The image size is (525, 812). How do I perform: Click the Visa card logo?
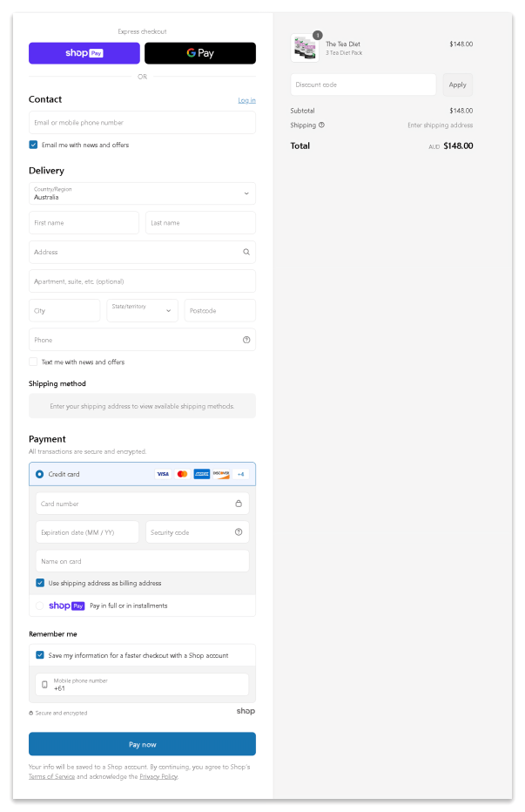coord(163,474)
